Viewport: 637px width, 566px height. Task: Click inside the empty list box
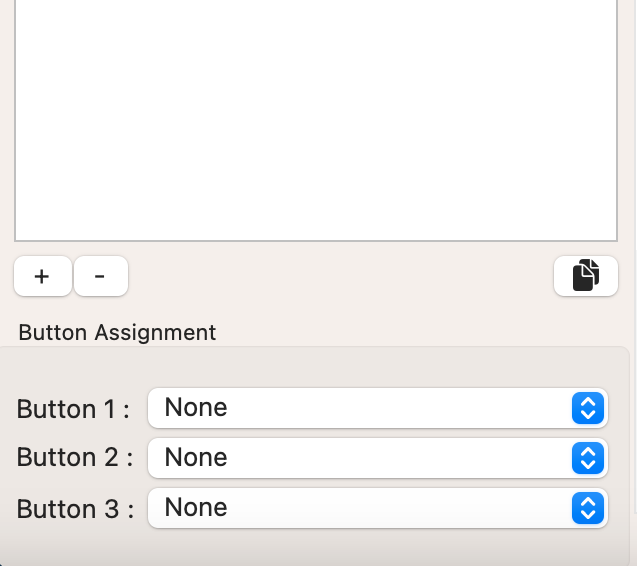pos(316,118)
